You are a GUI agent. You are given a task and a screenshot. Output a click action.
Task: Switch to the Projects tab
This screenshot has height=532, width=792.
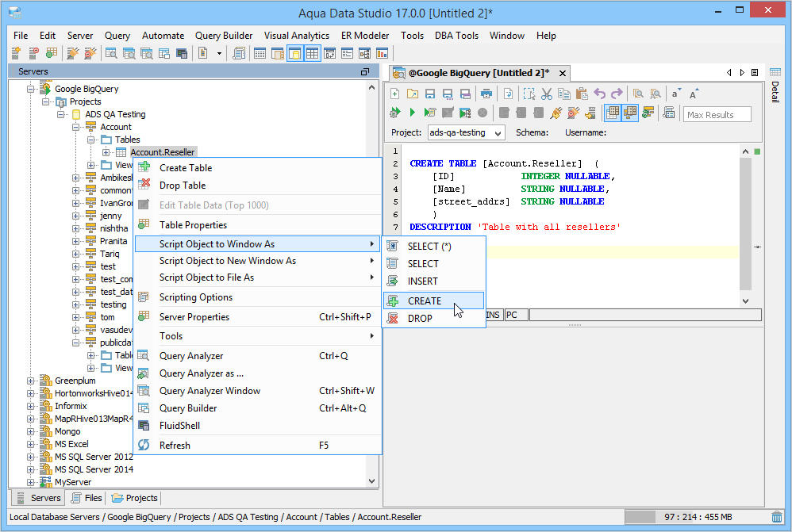[134, 498]
